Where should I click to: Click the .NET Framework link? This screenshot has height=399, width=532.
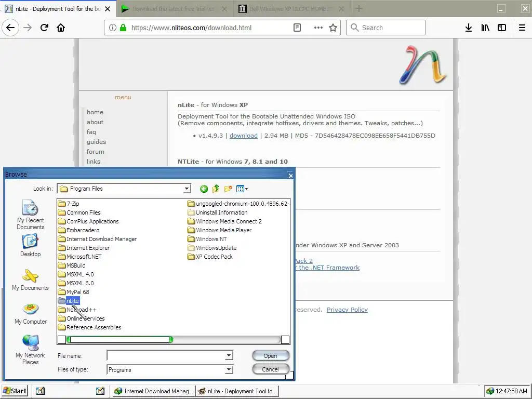tap(327, 268)
